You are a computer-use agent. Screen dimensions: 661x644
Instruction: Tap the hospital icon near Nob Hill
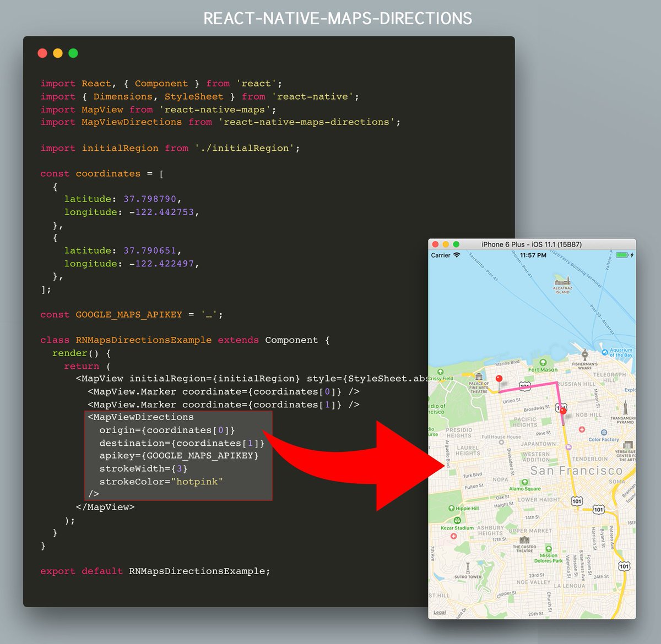pyautogui.click(x=582, y=429)
